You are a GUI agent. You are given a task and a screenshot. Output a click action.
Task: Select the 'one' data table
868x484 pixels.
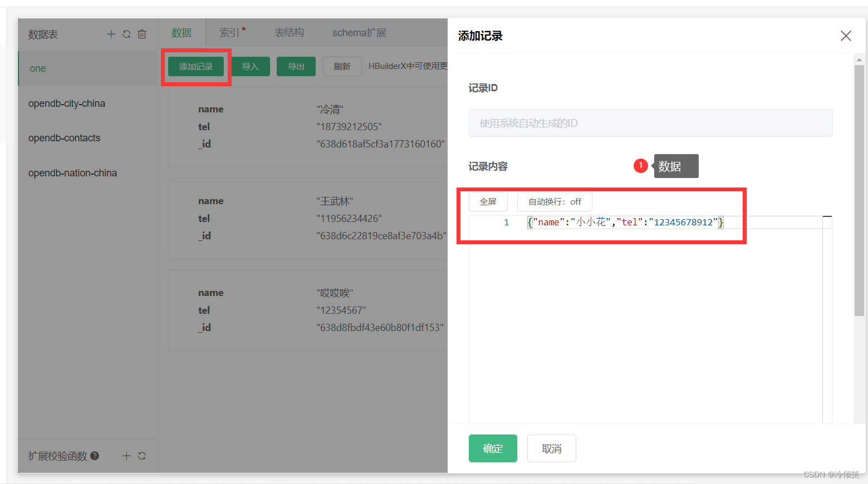click(87, 68)
